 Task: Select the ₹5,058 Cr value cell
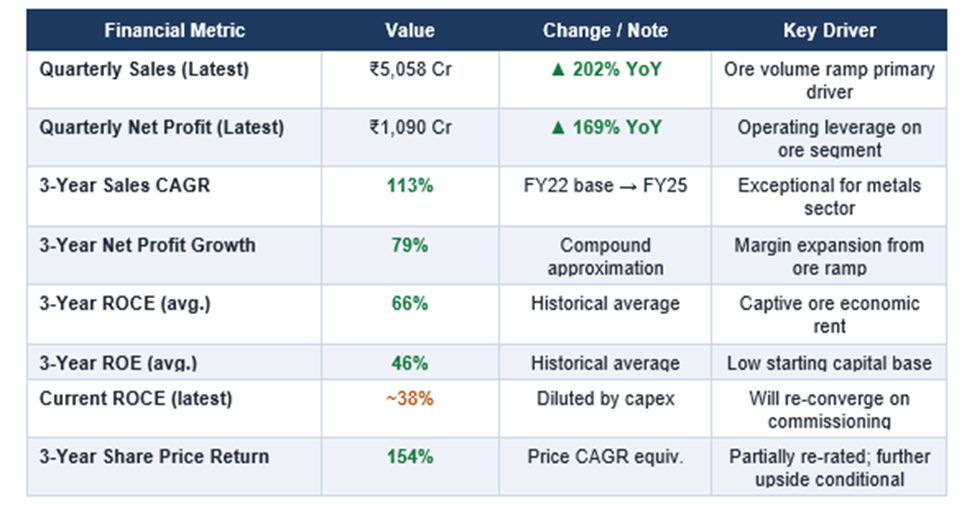(x=410, y=70)
